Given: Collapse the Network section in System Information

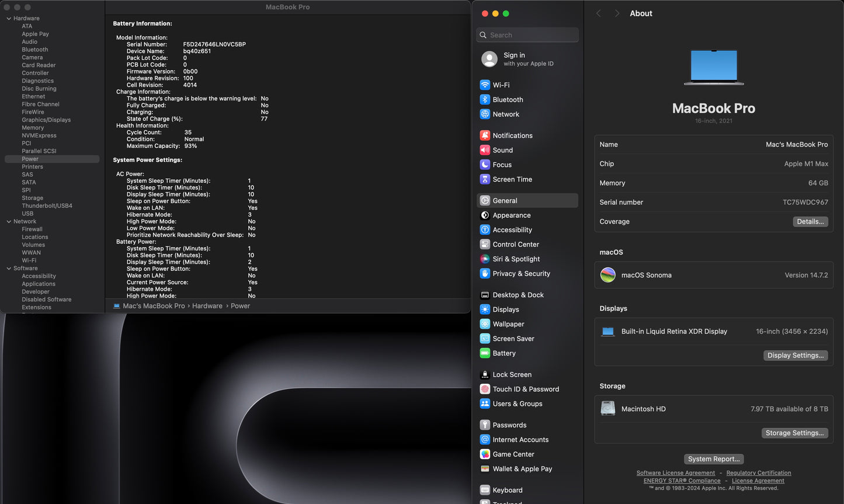Looking at the screenshot, I should [9, 221].
